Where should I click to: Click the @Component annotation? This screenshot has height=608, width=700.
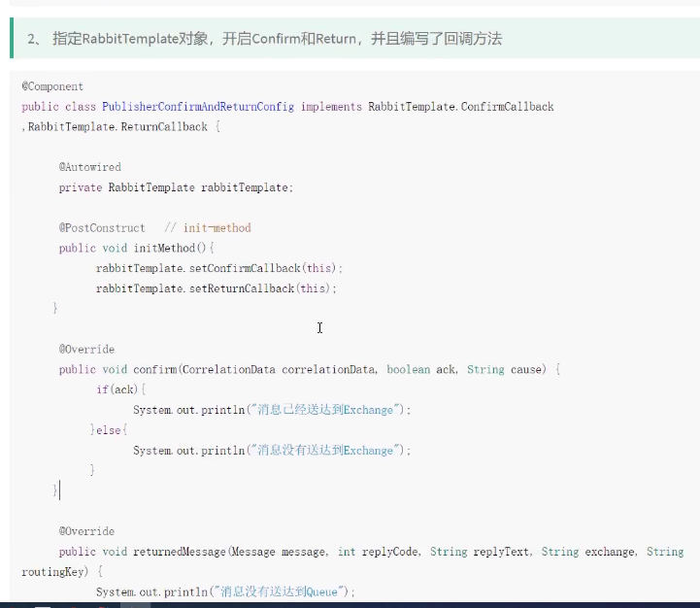tap(52, 86)
